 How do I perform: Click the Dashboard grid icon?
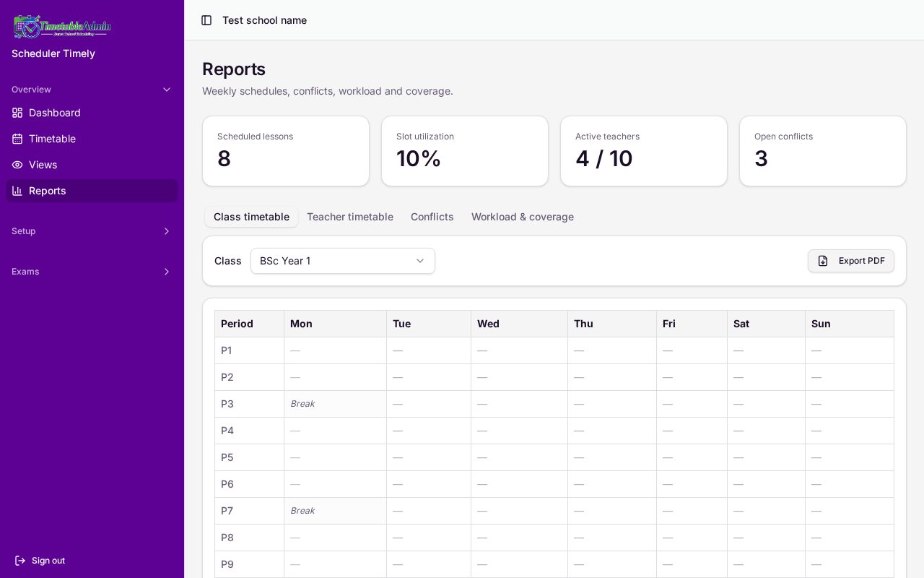click(17, 113)
